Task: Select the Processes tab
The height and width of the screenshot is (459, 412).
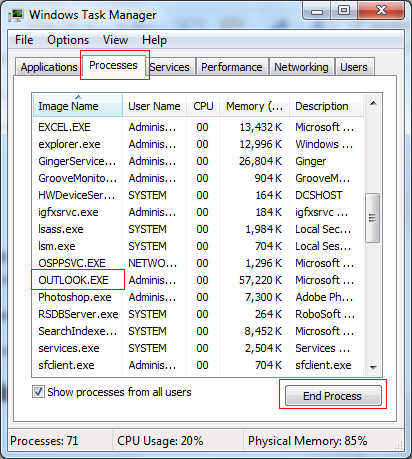Action: [x=113, y=65]
